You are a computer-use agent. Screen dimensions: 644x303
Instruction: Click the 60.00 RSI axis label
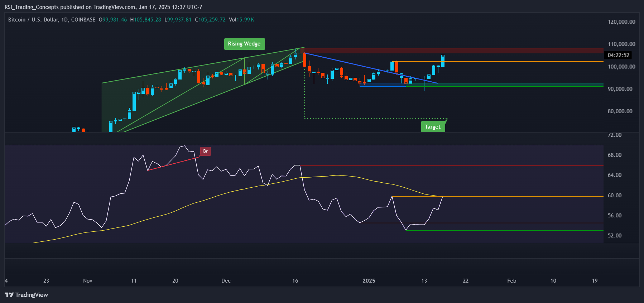coord(615,196)
